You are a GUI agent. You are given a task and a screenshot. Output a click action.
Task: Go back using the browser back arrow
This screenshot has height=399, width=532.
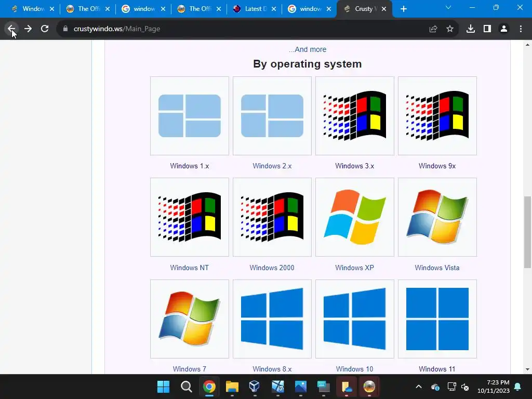[11, 29]
